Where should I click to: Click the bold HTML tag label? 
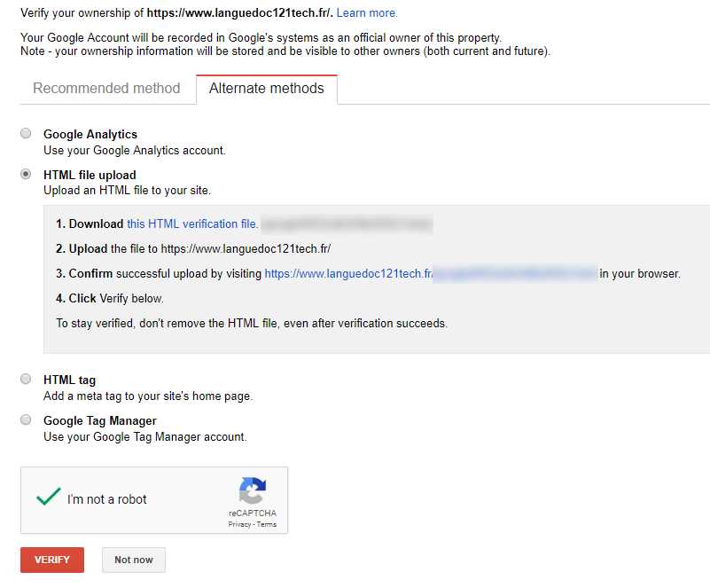[x=69, y=380]
